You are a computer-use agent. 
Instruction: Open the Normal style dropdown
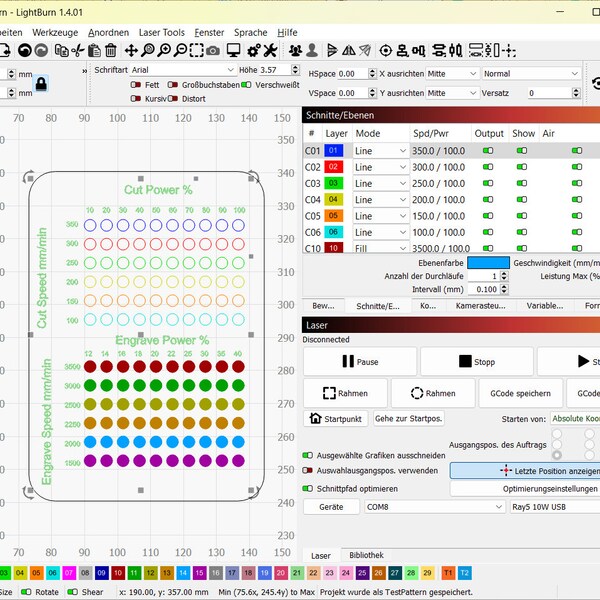pyautogui.click(x=532, y=73)
